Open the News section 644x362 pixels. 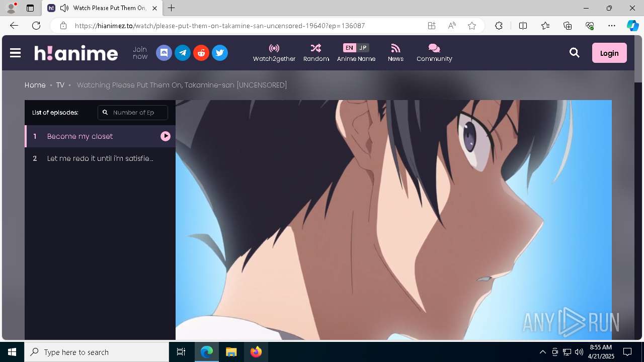click(395, 53)
